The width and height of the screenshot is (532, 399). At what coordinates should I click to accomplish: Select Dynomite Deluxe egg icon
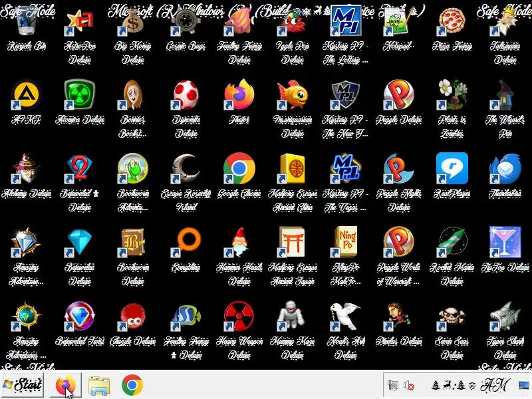[186, 94]
